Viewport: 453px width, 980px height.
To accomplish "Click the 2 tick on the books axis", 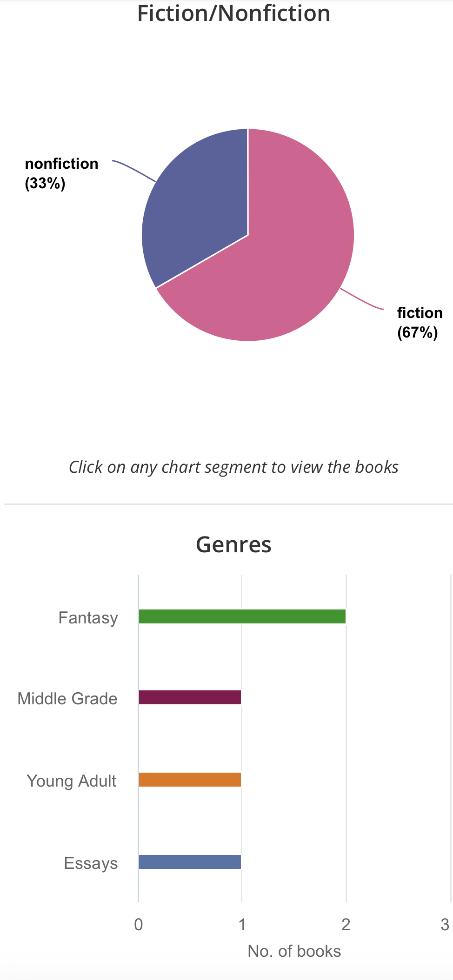I will (x=346, y=925).
